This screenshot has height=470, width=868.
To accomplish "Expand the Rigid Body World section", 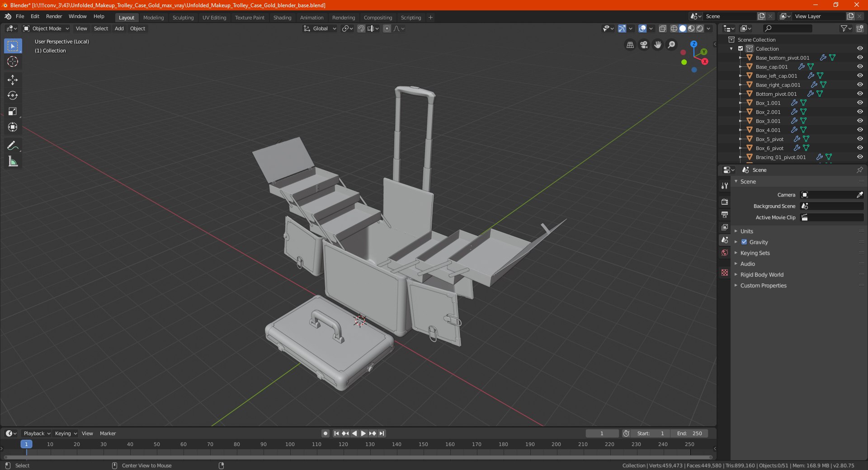I will point(761,275).
